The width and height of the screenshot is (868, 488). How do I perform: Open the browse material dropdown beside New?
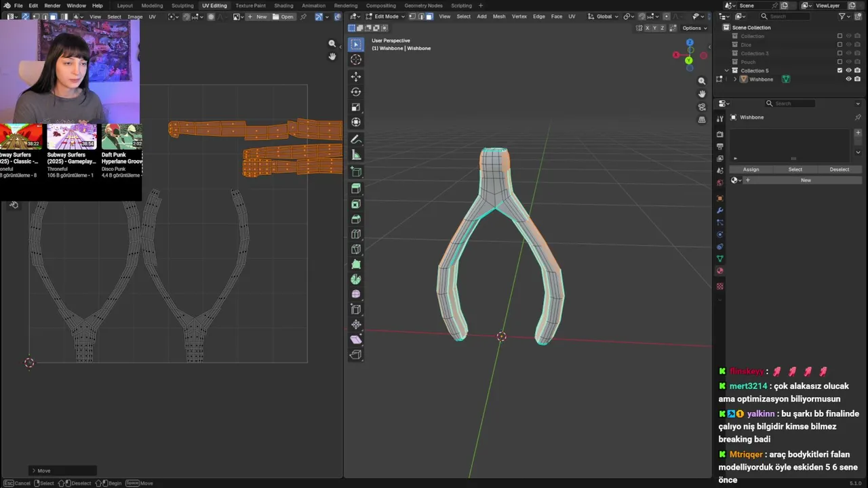tap(736, 180)
